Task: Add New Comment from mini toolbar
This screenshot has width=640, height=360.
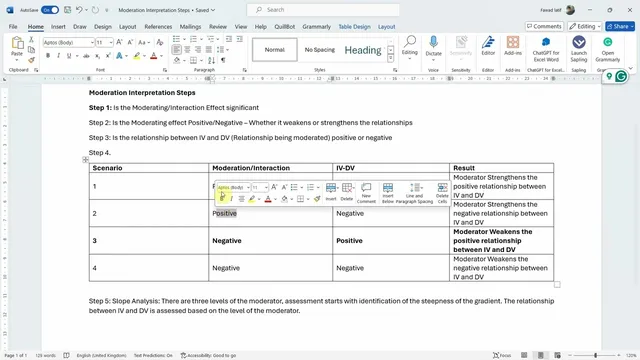Action: point(366,193)
